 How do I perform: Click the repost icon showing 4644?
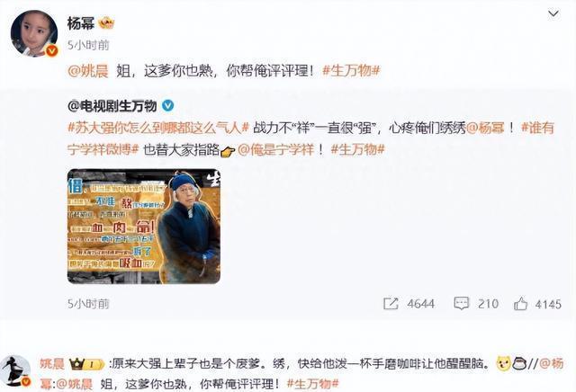point(391,304)
